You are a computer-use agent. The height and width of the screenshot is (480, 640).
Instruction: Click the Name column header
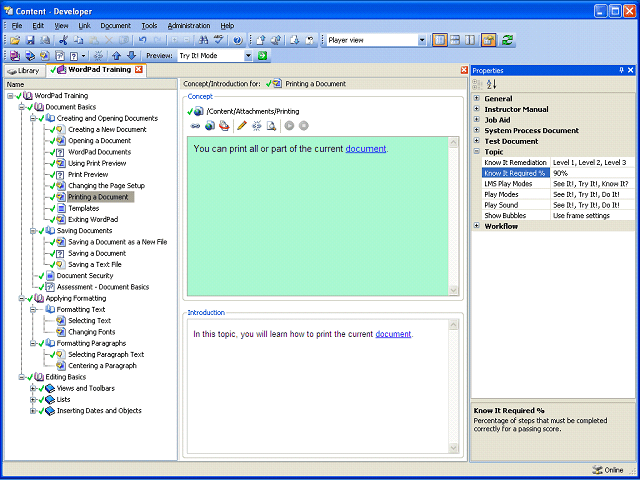90,84
